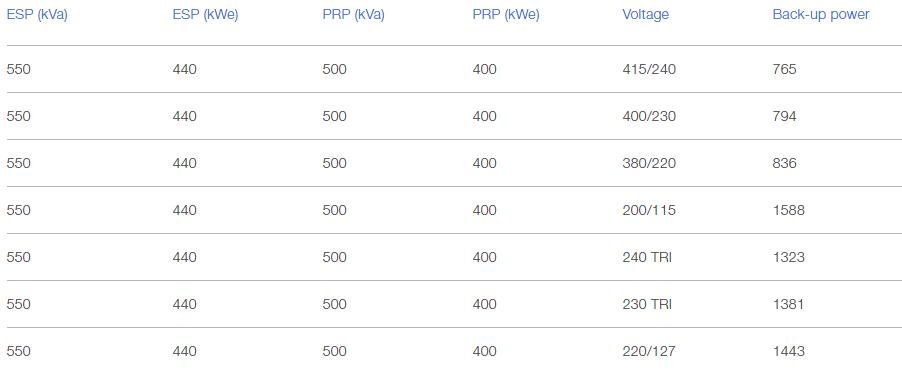Select back-up power value 1443
Image resolution: width=902 pixels, height=378 pixels.
click(x=789, y=352)
